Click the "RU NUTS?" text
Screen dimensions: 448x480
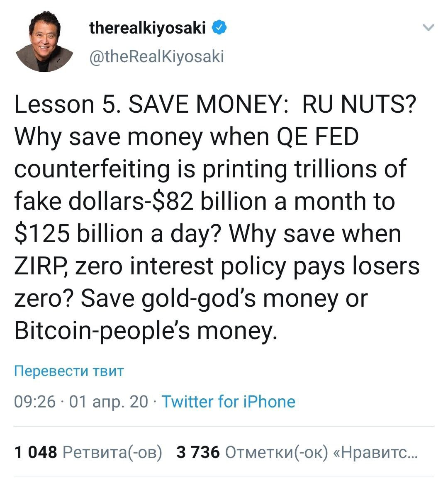pyautogui.click(x=359, y=104)
